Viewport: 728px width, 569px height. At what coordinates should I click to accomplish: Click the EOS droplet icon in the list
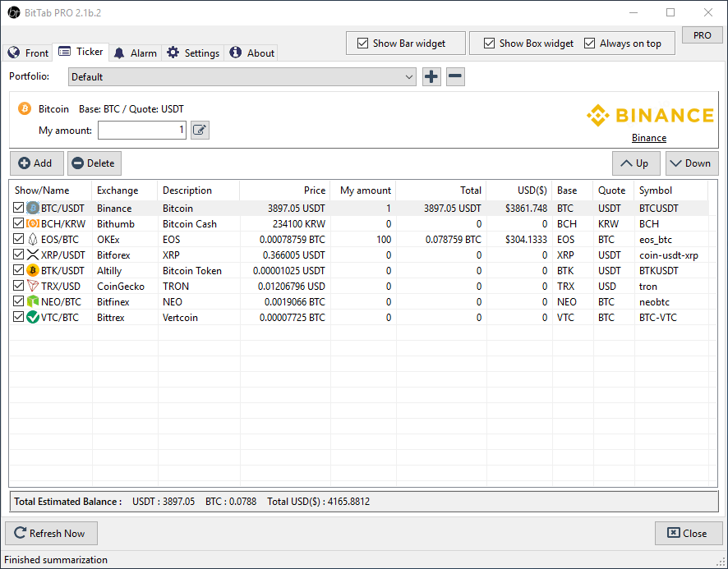click(x=30, y=239)
